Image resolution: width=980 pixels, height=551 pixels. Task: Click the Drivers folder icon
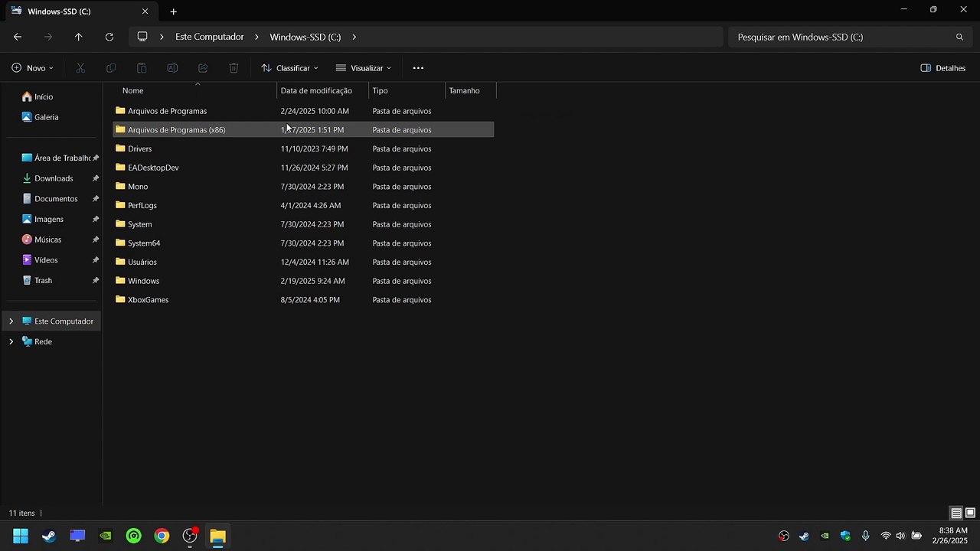coord(120,148)
